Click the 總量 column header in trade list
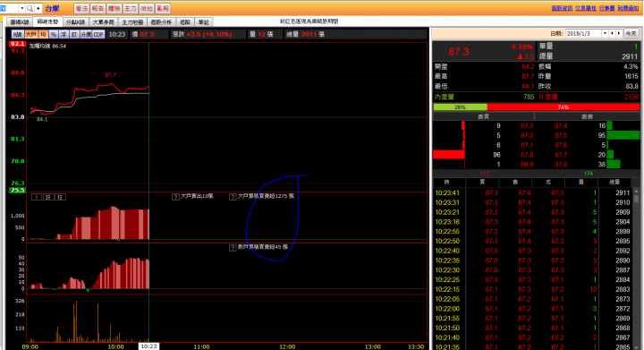Image resolution: width=644 pixels, height=350 pixels. (614, 183)
